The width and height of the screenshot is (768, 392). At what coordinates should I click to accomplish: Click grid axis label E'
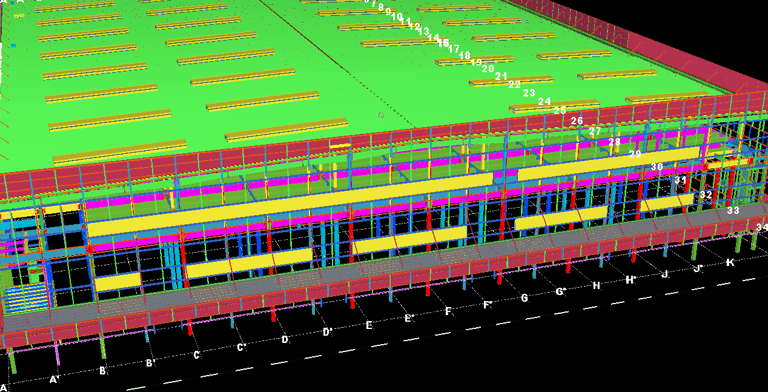(x=409, y=318)
